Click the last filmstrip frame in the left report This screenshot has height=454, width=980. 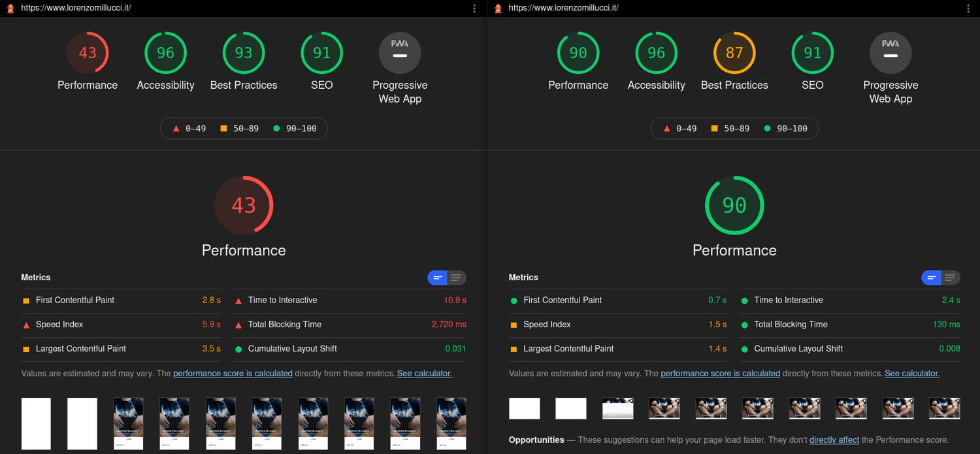[x=451, y=424]
